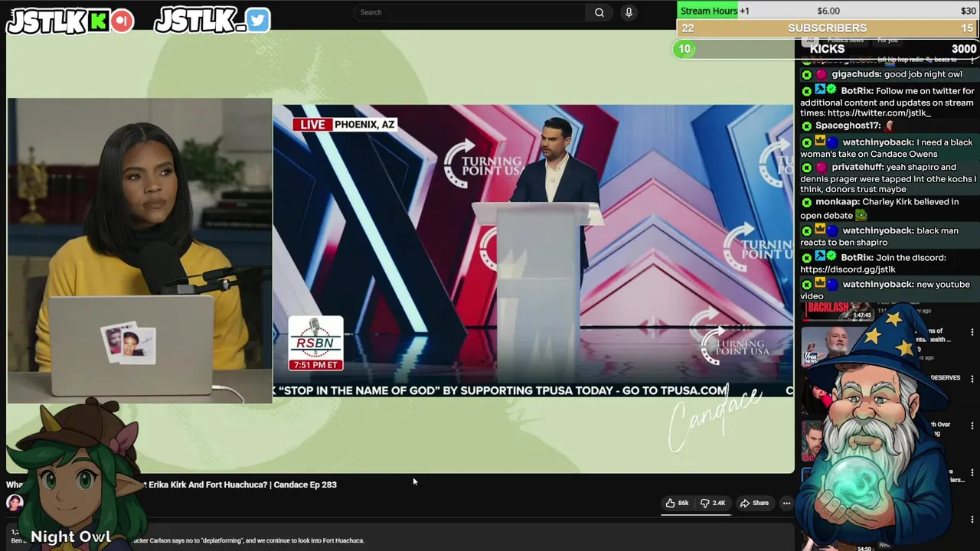The width and height of the screenshot is (980, 551).
Task: Click Spaceghost17's emote in chat
Action: click(890, 126)
